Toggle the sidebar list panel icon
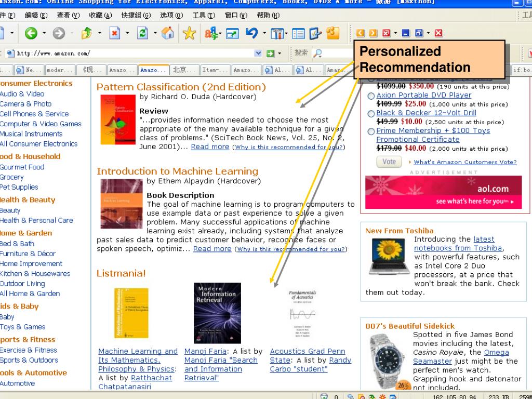 (x=298, y=33)
